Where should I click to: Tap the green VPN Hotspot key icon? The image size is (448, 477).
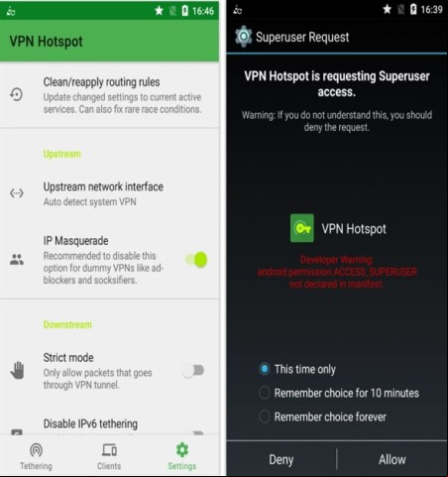pyautogui.click(x=302, y=228)
